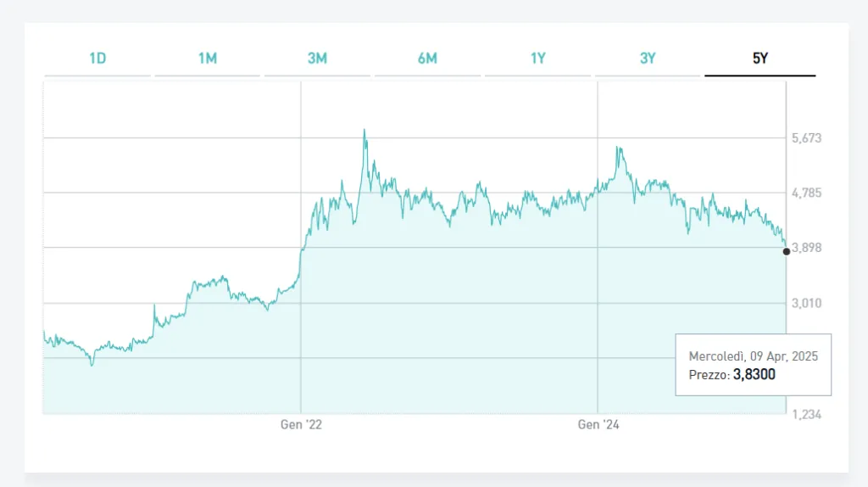Open the 3M period tab
This screenshot has width=868, height=487.
317,59
